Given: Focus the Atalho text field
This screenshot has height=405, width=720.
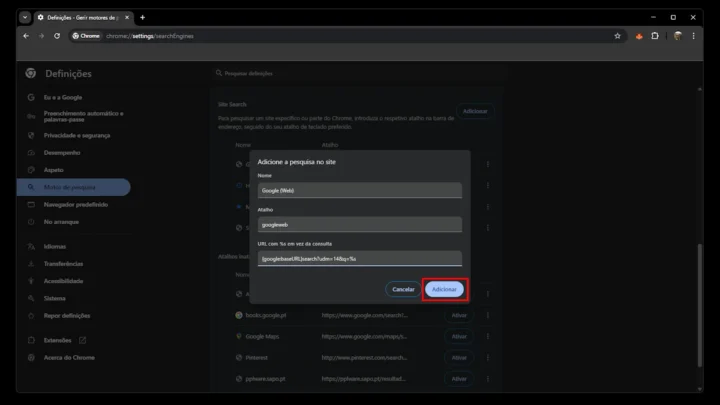Looking at the screenshot, I should (x=360, y=225).
